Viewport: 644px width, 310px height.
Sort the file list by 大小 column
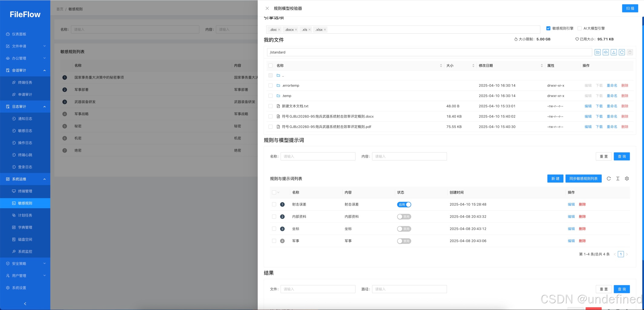point(473,66)
